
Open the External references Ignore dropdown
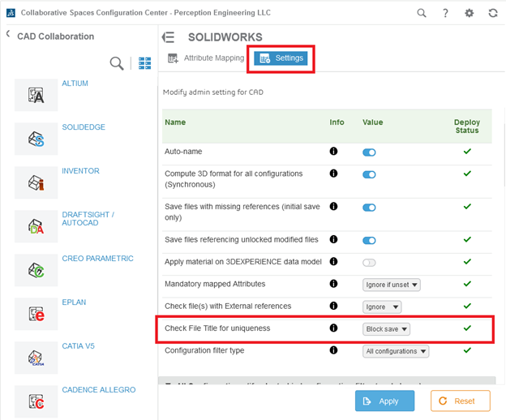click(x=382, y=307)
